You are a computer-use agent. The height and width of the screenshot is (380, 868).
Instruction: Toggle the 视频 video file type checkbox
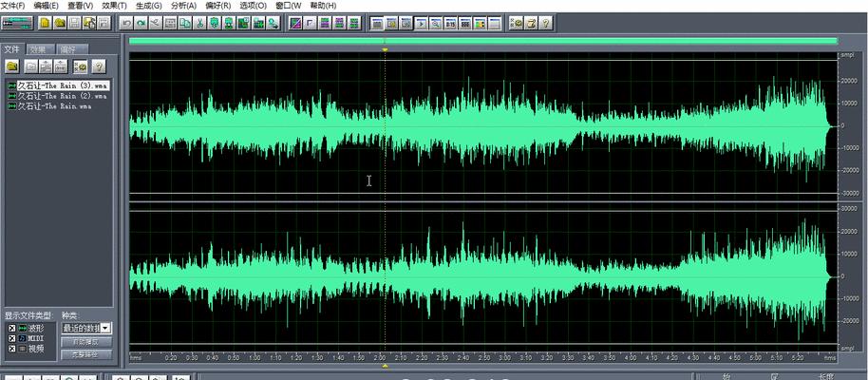tap(12, 349)
